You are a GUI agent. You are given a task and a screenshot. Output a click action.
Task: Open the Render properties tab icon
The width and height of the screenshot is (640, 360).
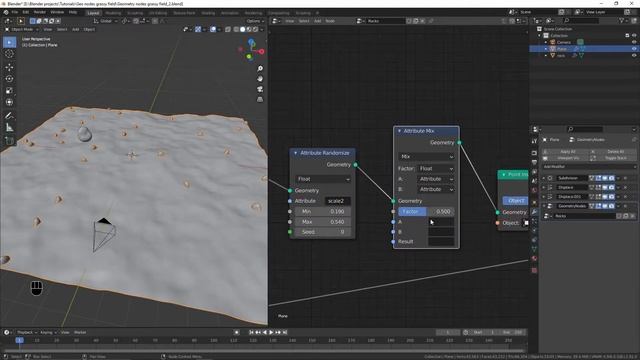(534, 153)
